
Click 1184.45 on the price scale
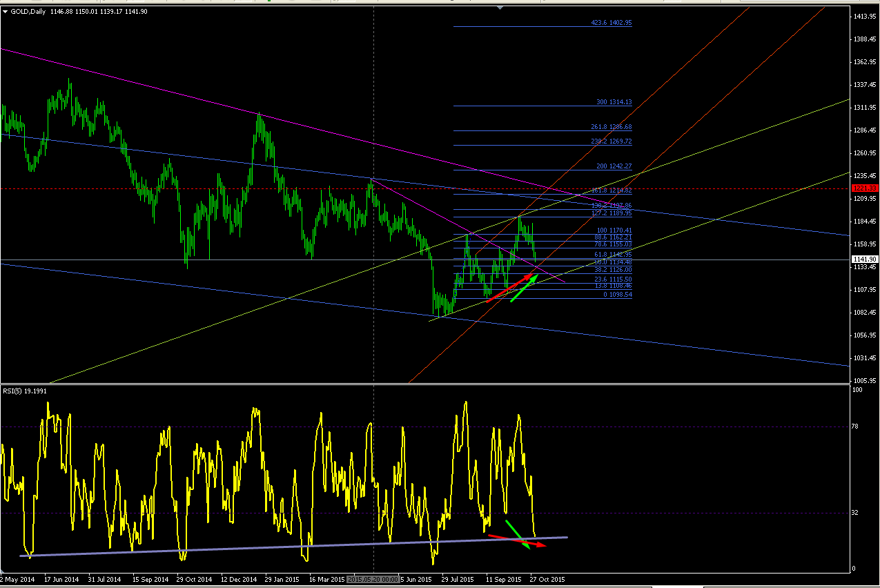[x=865, y=222]
